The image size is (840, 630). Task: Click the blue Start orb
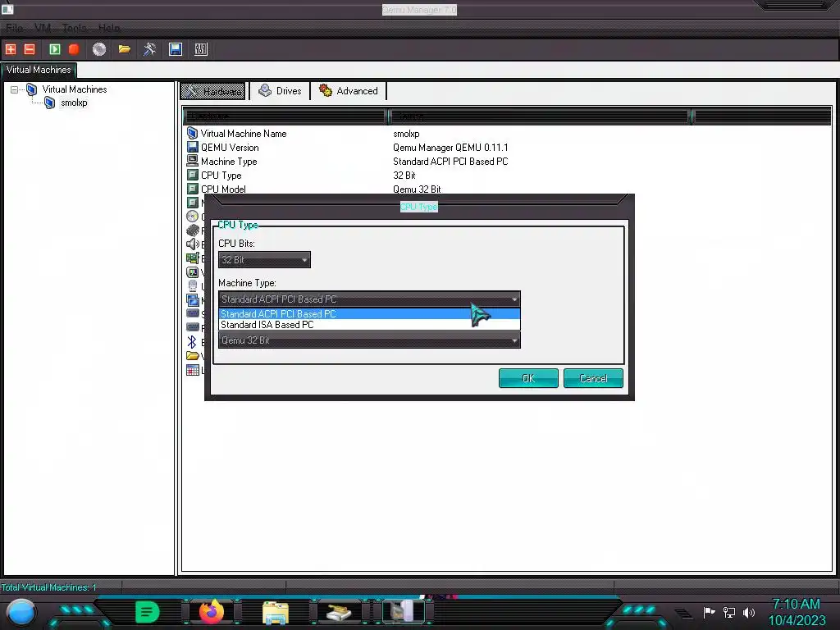[x=21, y=613]
